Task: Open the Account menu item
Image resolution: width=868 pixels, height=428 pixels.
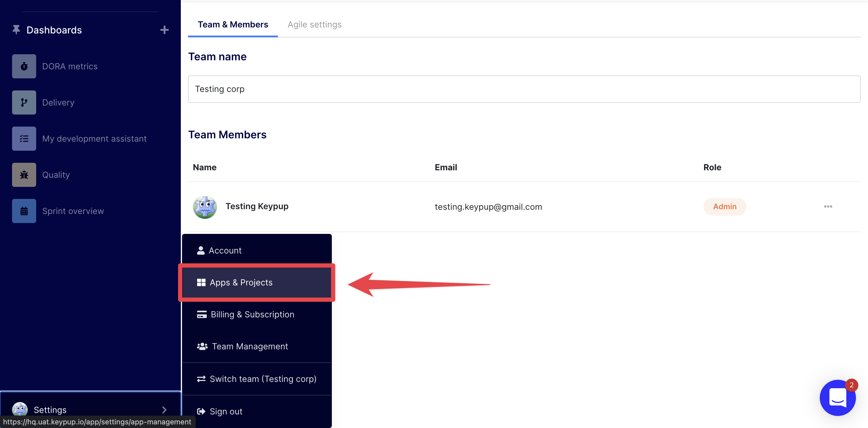Action: point(225,250)
